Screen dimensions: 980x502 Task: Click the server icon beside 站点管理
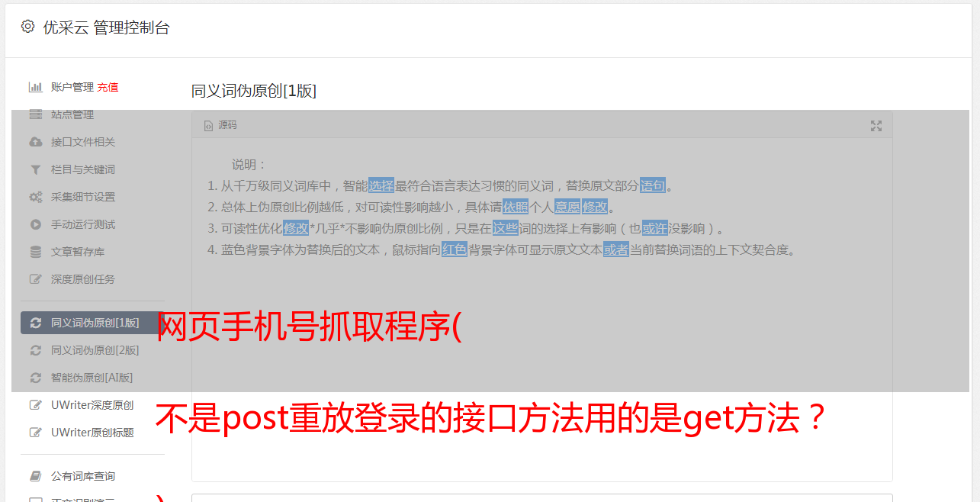[35, 114]
